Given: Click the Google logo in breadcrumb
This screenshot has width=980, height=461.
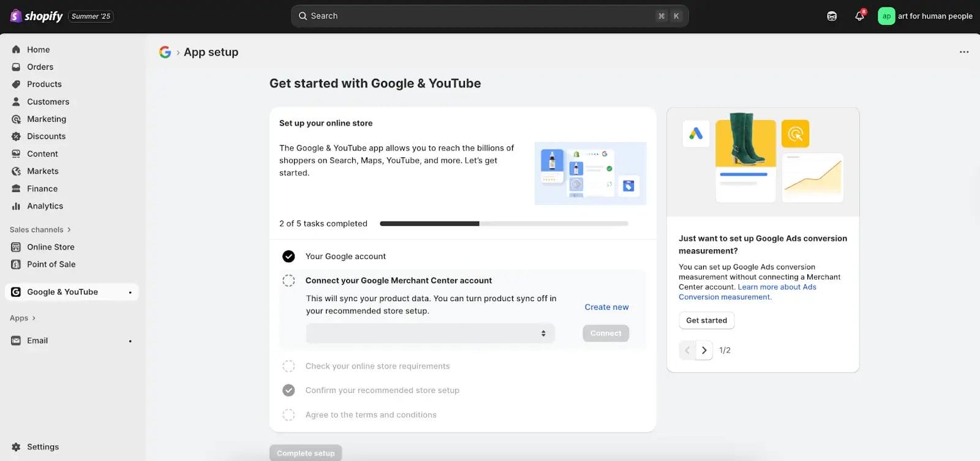Looking at the screenshot, I should click(165, 52).
